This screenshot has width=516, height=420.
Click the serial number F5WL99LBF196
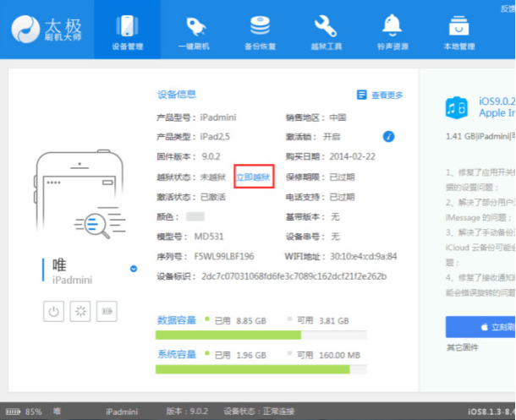point(224,256)
